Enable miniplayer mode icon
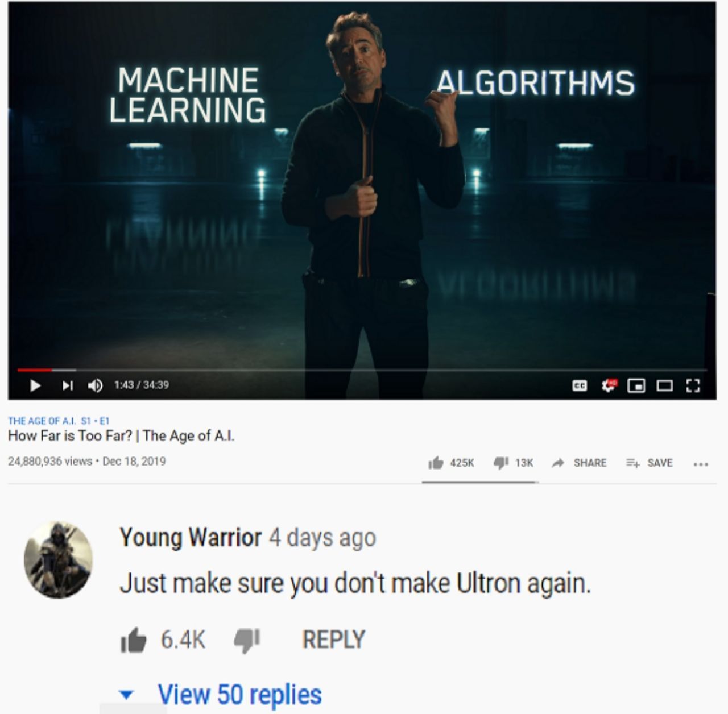The width and height of the screenshot is (728, 714). (x=636, y=386)
